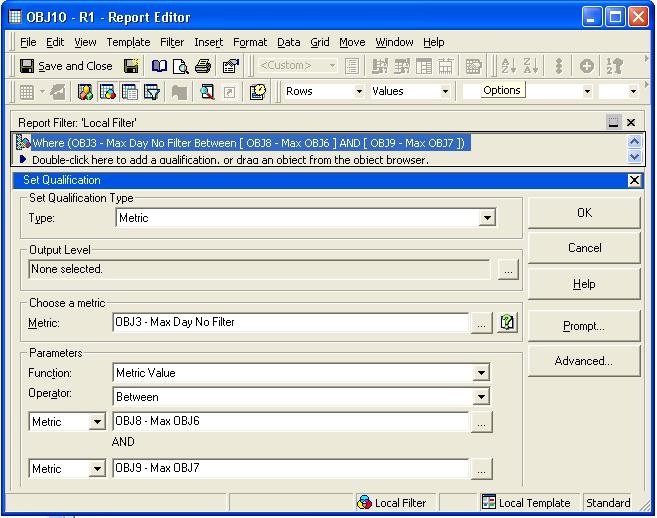Click the colored shapes object browser icon

(x=85, y=91)
